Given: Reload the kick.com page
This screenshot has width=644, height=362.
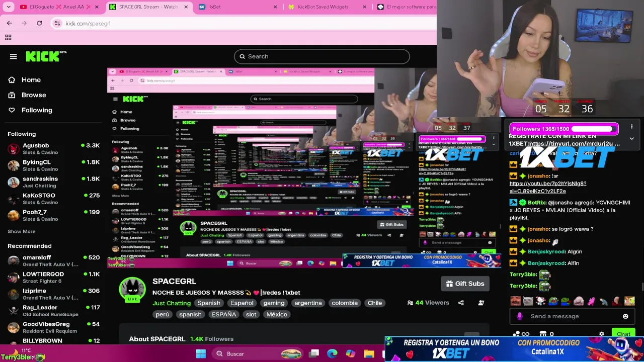Looking at the screenshot, I should [39, 23].
